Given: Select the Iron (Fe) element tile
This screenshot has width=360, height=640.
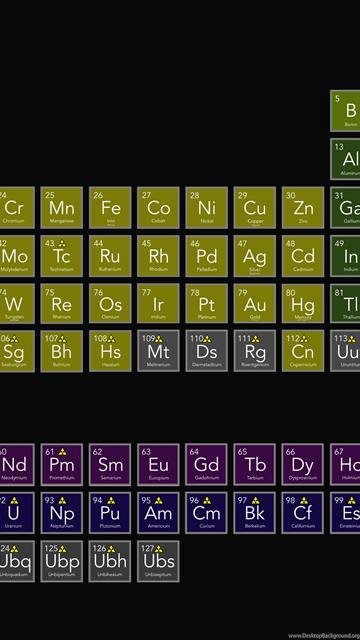Looking at the screenshot, I should [x=110, y=207].
